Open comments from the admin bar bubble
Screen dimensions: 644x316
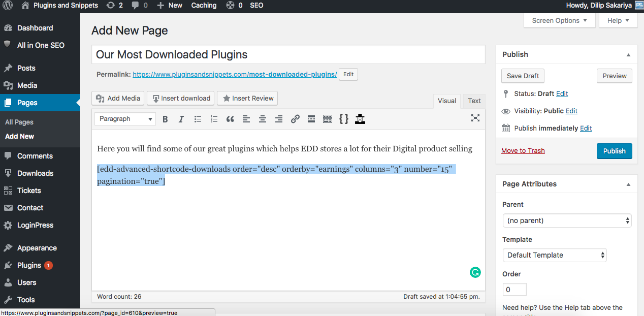coord(140,6)
